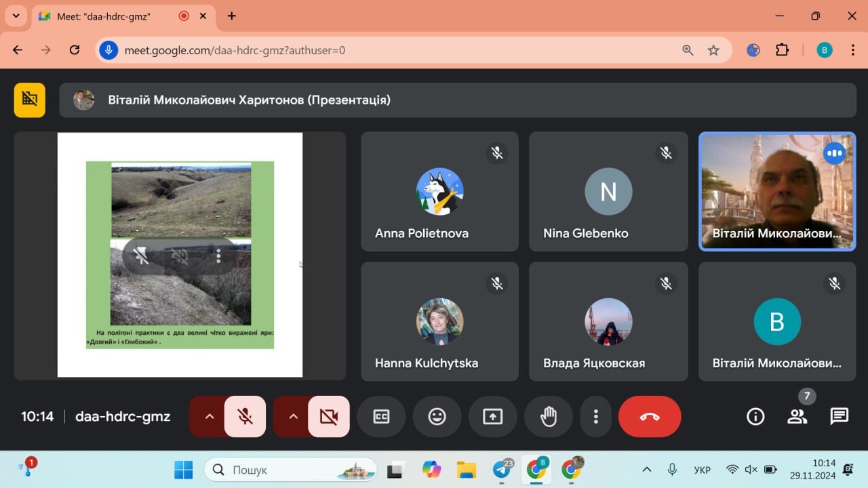Unpin the presentation using the pin icon
The height and width of the screenshot is (488, 868).
pos(141,256)
